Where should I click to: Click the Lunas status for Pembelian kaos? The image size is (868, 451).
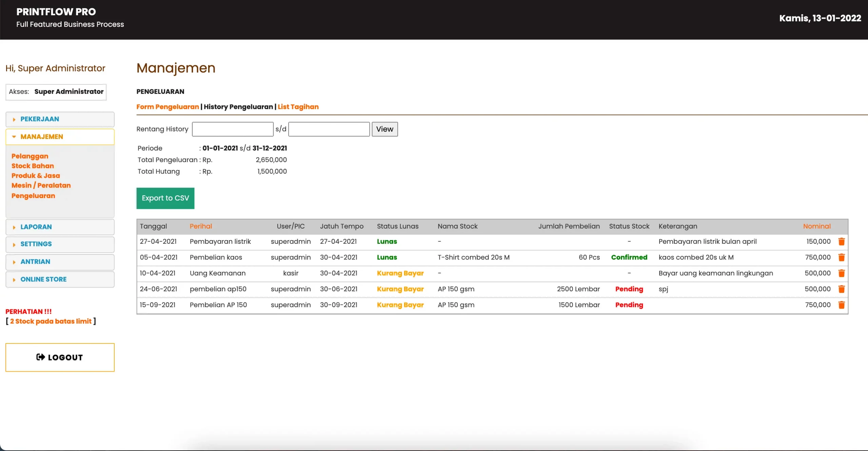pyautogui.click(x=387, y=257)
